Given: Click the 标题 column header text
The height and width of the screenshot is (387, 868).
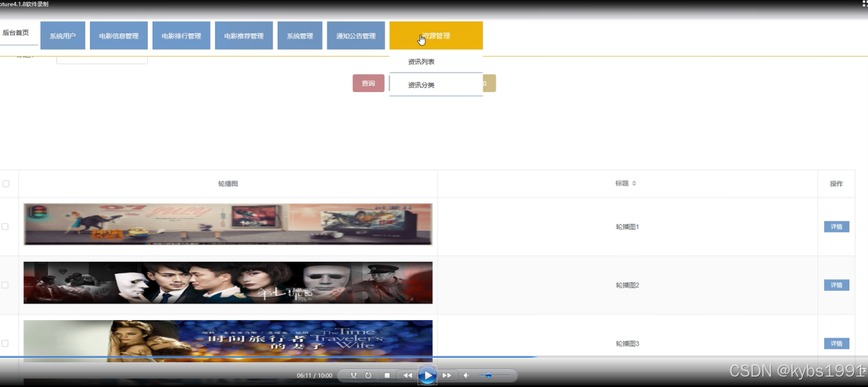Looking at the screenshot, I should click(x=622, y=183).
